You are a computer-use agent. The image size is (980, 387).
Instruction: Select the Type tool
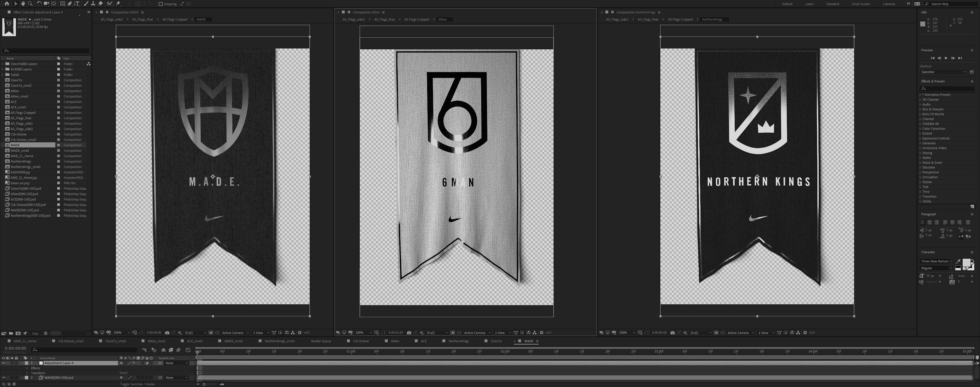[x=77, y=3]
